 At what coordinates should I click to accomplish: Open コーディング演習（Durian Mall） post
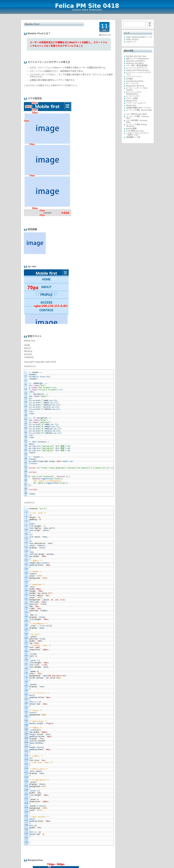coord(139,111)
